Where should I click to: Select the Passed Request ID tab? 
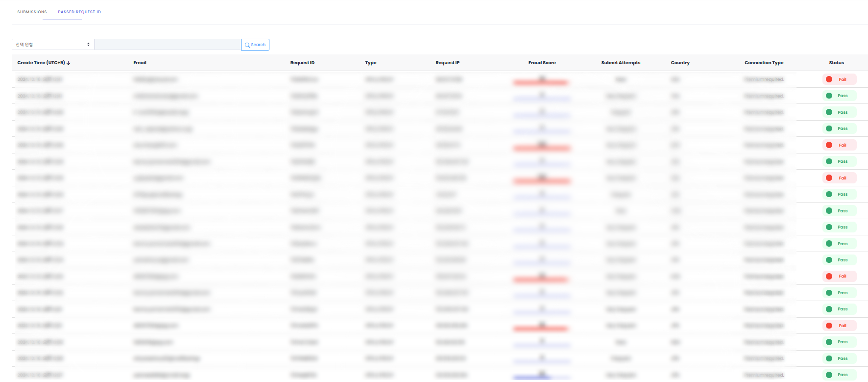[x=79, y=12]
